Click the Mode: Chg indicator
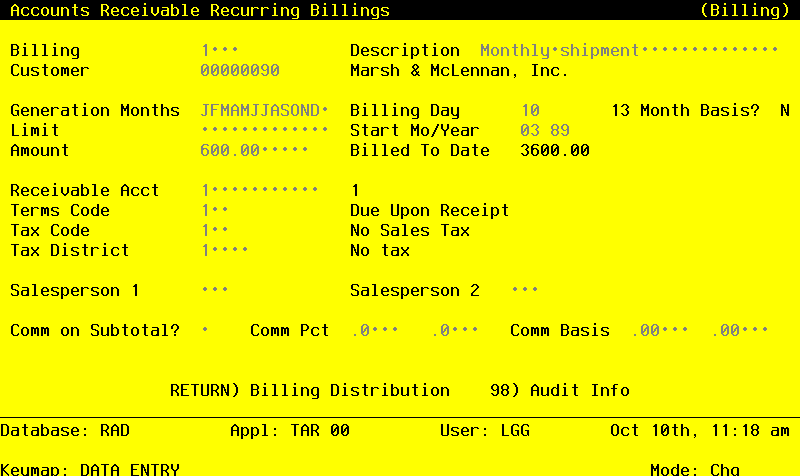The height and width of the screenshot is (476, 800). coord(695,469)
